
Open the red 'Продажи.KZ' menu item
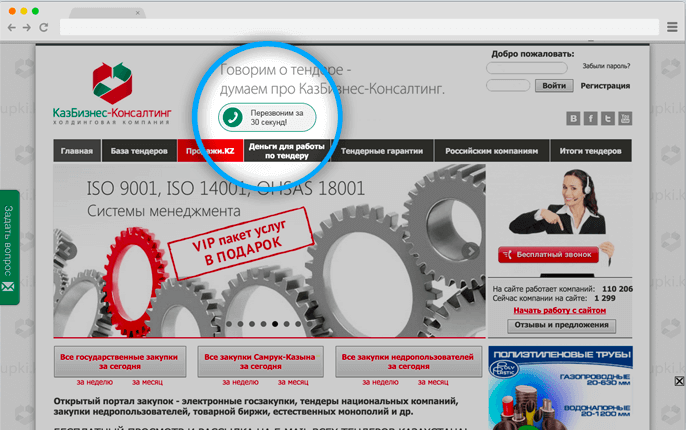point(210,151)
